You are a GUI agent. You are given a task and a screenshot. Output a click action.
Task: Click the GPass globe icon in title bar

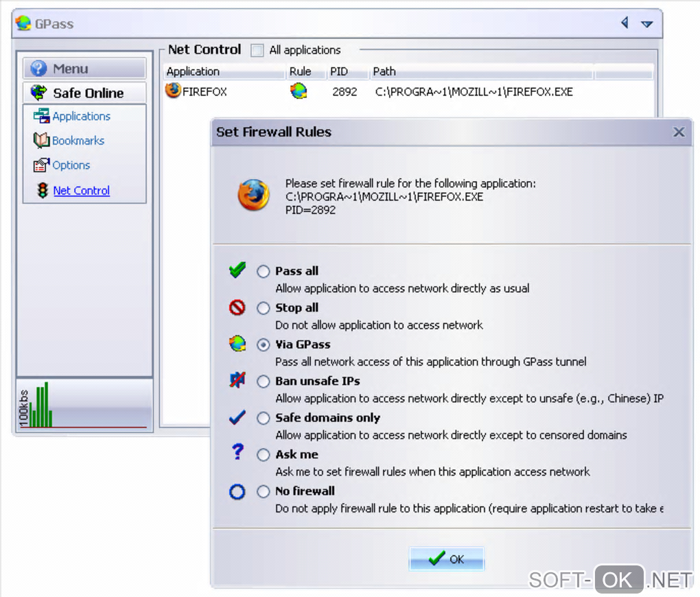(23, 23)
